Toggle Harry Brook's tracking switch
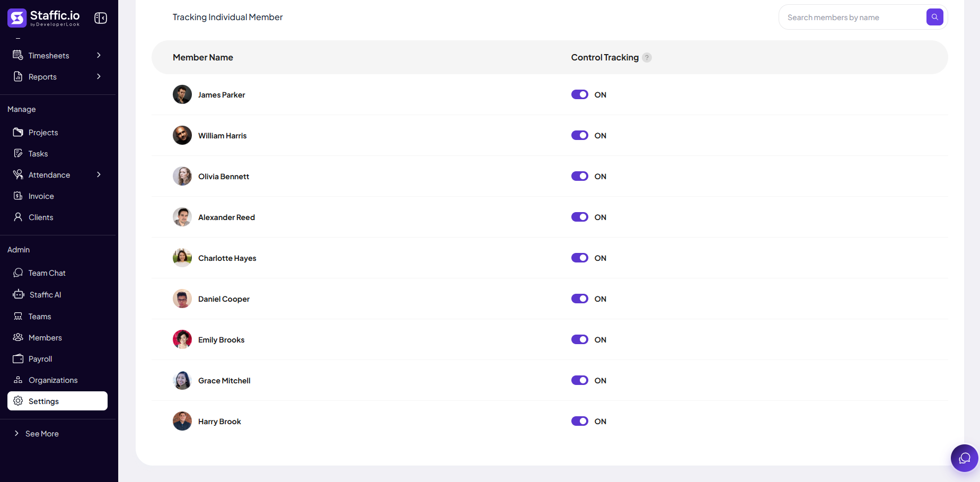Image resolution: width=980 pixels, height=482 pixels. click(x=580, y=421)
